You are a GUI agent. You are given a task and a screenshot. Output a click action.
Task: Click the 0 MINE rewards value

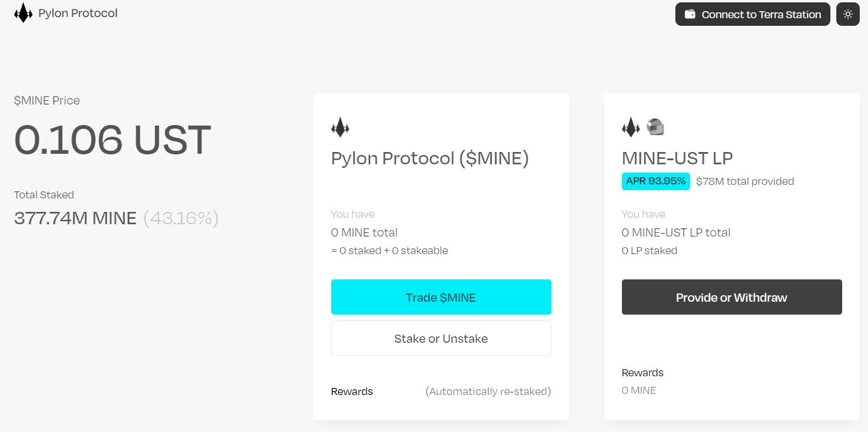click(638, 390)
